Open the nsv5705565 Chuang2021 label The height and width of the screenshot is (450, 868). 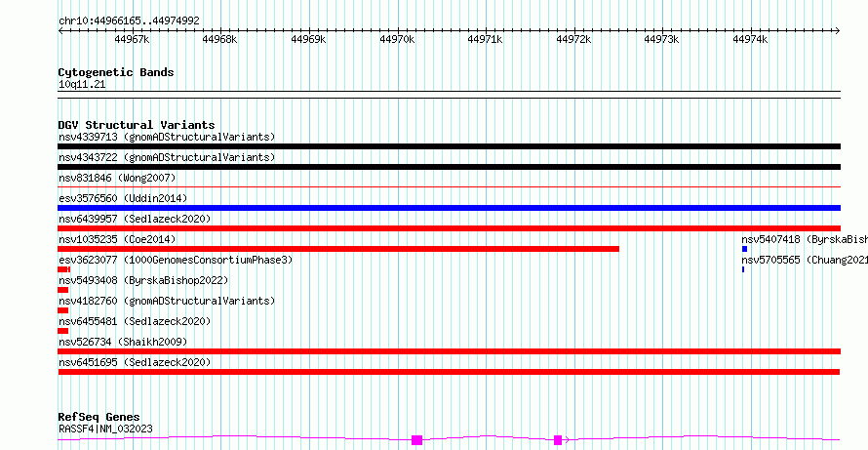click(805, 260)
